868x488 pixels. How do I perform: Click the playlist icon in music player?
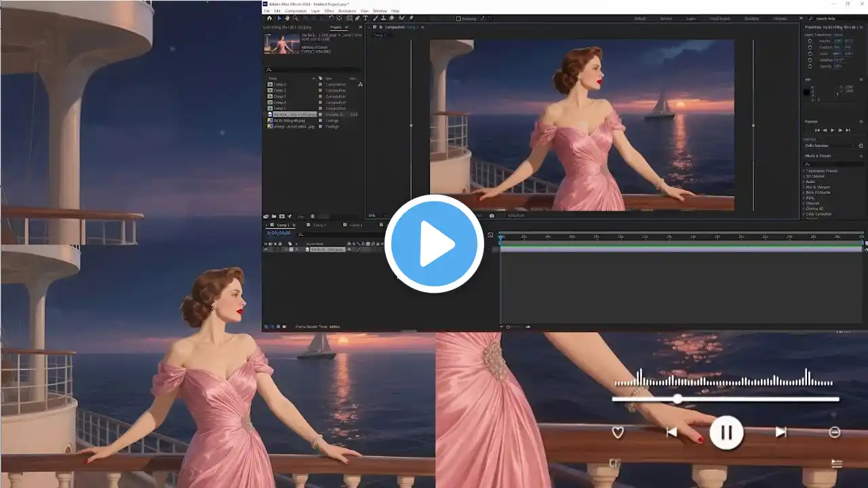[x=837, y=463]
